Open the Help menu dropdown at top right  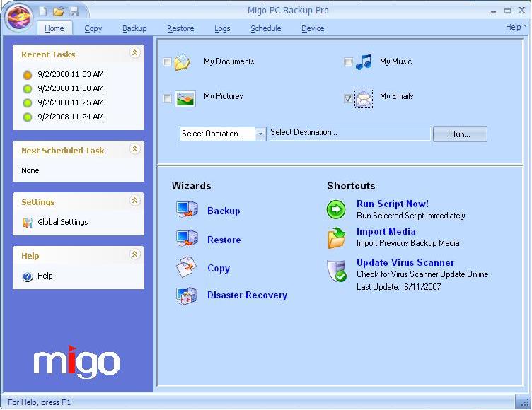pyautogui.click(x=516, y=27)
